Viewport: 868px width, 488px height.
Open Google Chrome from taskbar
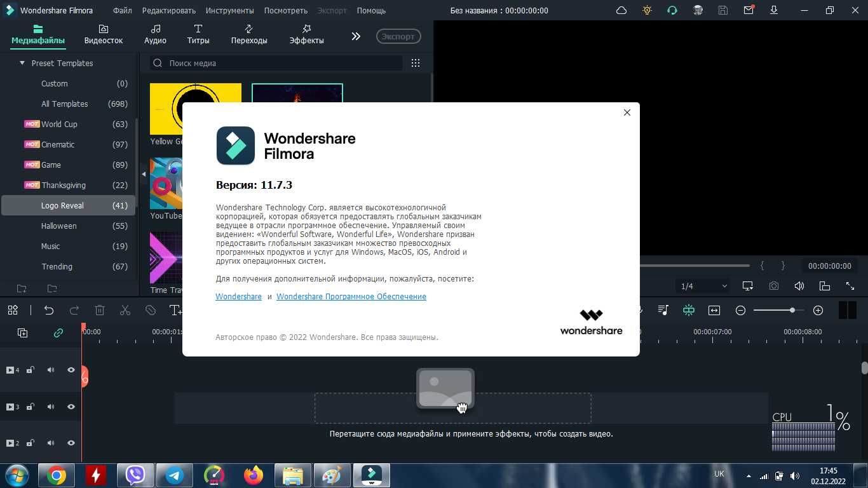56,475
